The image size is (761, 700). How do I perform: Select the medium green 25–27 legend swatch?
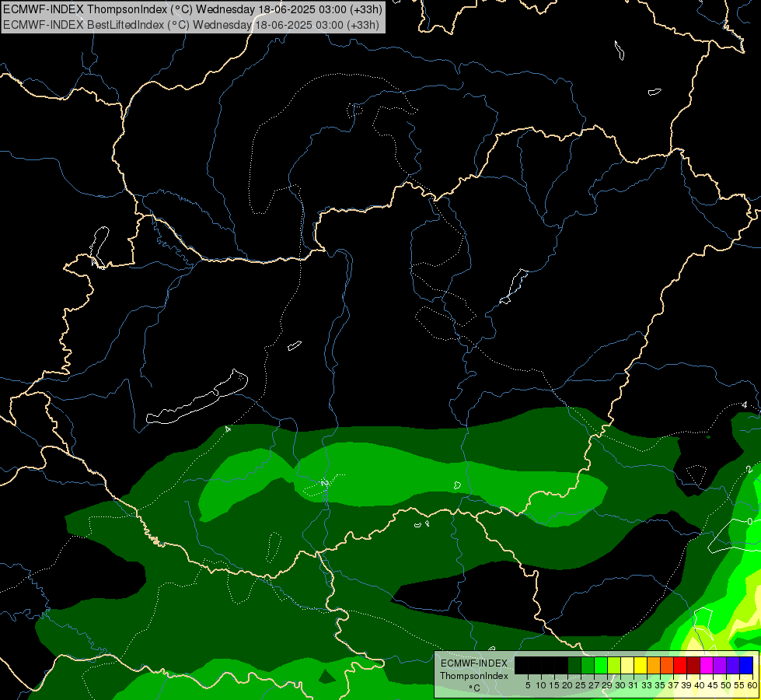[588, 666]
